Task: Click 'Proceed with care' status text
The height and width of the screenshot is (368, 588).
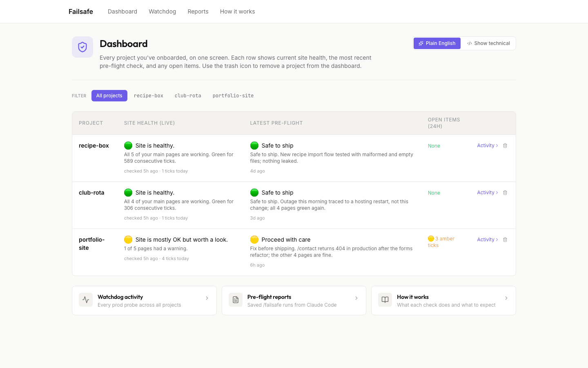Action: click(286, 240)
